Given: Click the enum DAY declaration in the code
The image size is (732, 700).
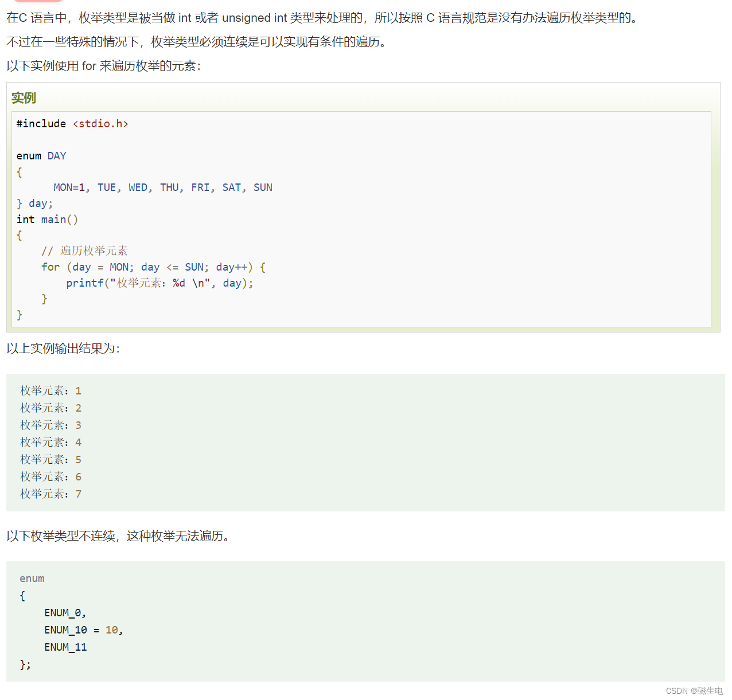Looking at the screenshot, I should pyautogui.click(x=41, y=155).
